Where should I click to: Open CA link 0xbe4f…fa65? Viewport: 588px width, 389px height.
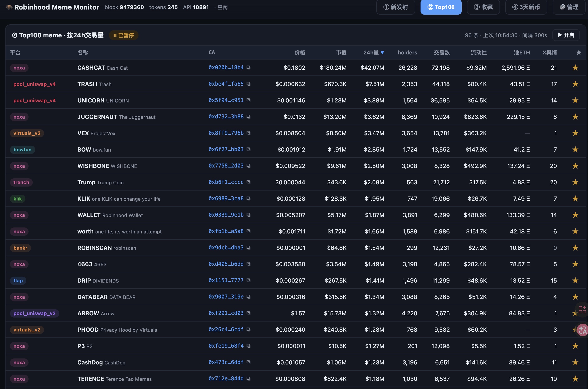tap(226, 84)
